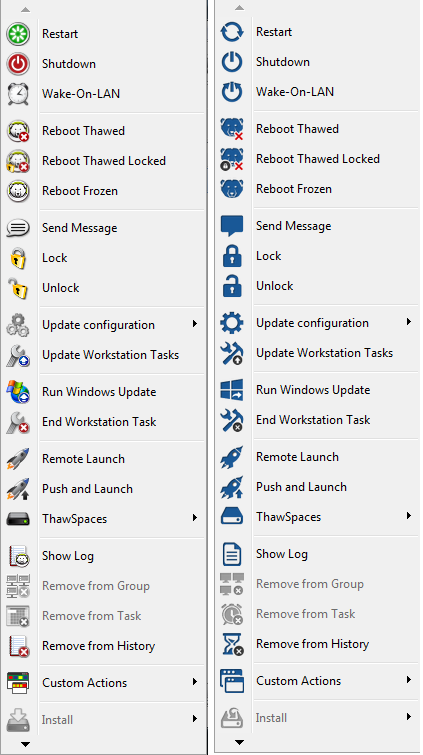
Task: Click the blue rocket Remote Launch icon
Action: coord(232,457)
